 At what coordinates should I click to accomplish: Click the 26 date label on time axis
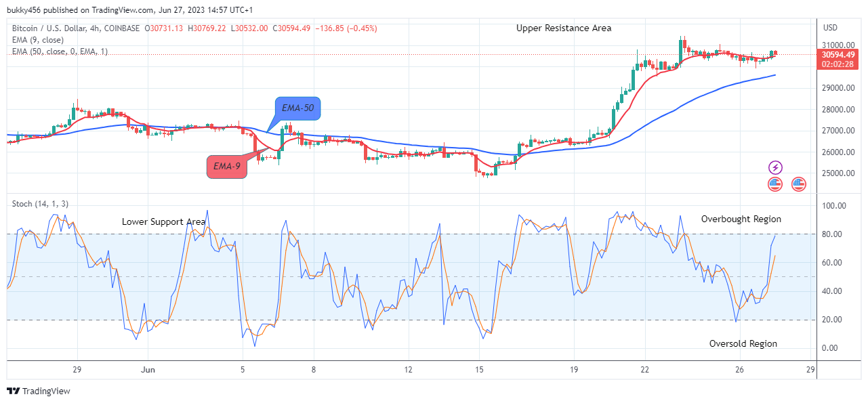739,370
